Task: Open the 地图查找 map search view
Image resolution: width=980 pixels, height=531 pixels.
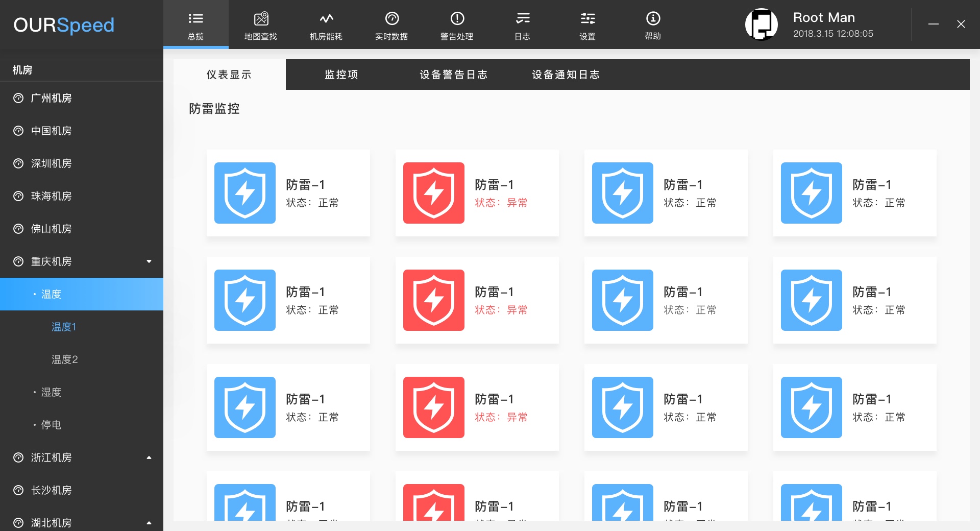Action: coord(261,24)
